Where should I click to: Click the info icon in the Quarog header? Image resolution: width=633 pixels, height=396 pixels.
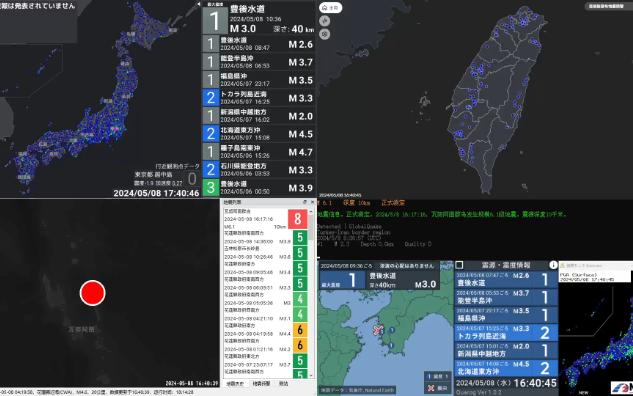pos(553,265)
